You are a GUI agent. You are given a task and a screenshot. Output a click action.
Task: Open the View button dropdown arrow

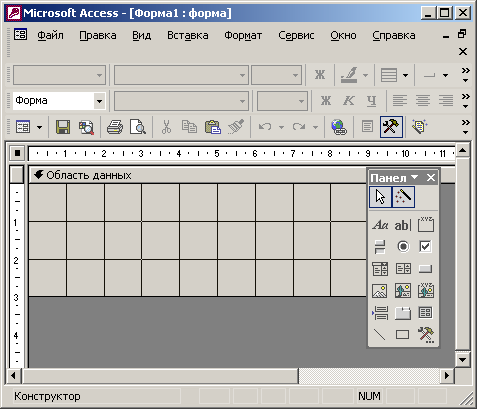coord(39,127)
